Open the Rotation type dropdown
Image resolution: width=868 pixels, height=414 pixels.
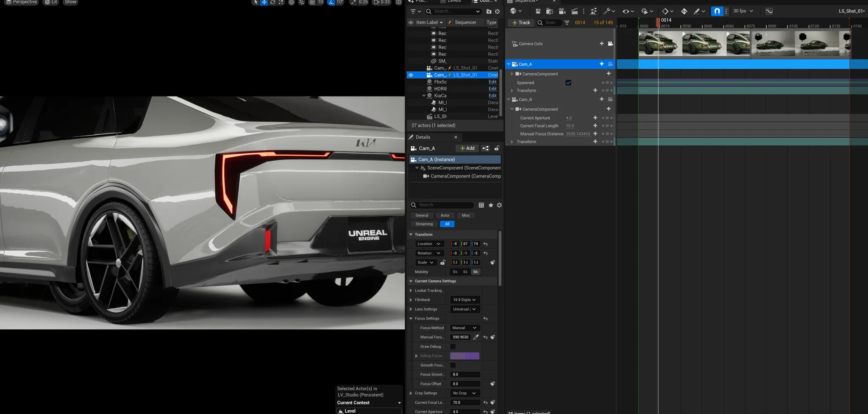point(429,253)
